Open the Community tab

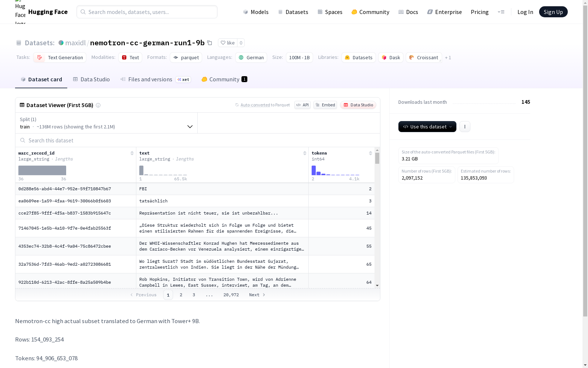click(224, 79)
